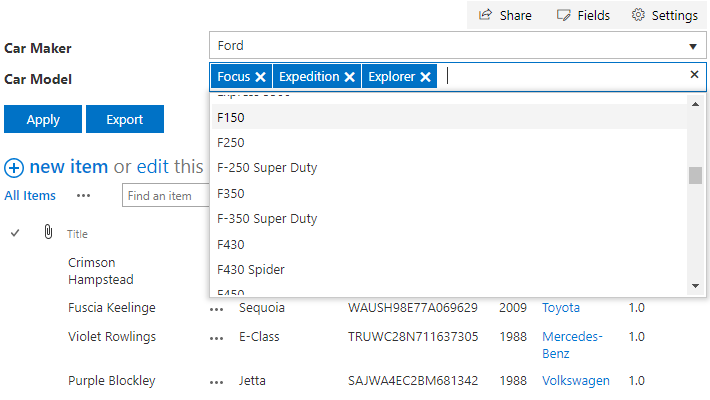This screenshot has width=710, height=400.
Task: Click the dropdown list scrollbar thumb
Action: pyautogui.click(x=696, y=175)
